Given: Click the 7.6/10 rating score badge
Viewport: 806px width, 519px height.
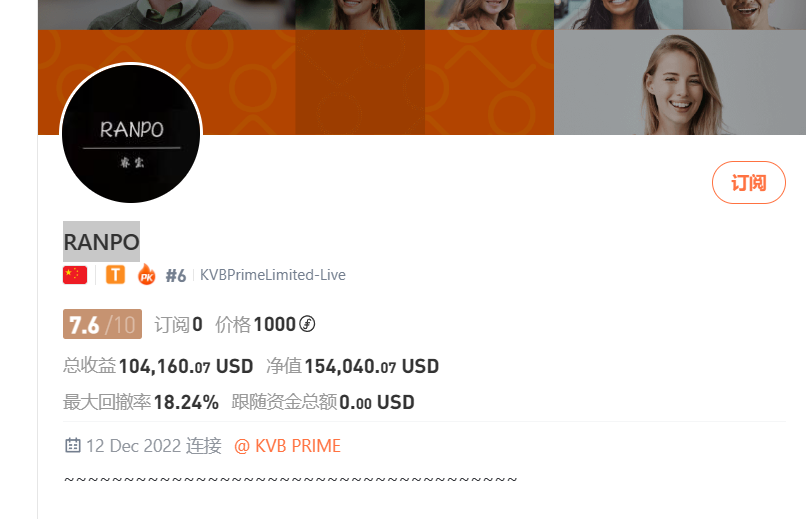Looking at the screenshot, I should click(102, 324).
